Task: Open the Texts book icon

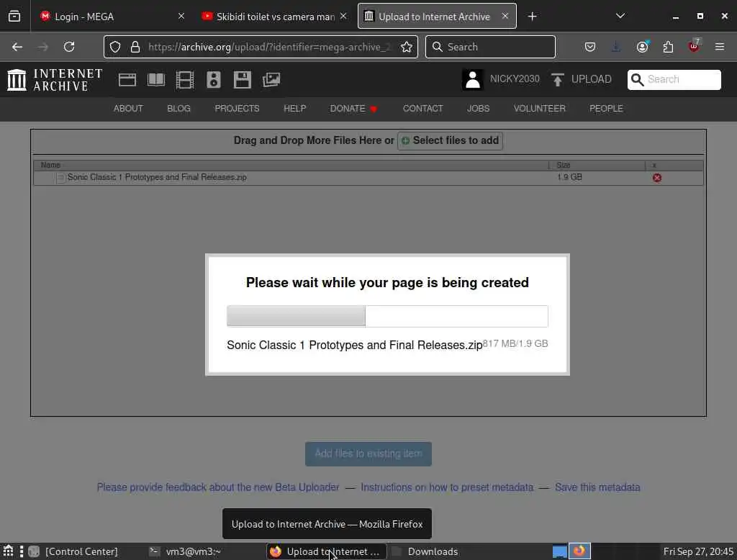Action: (156, 79)
